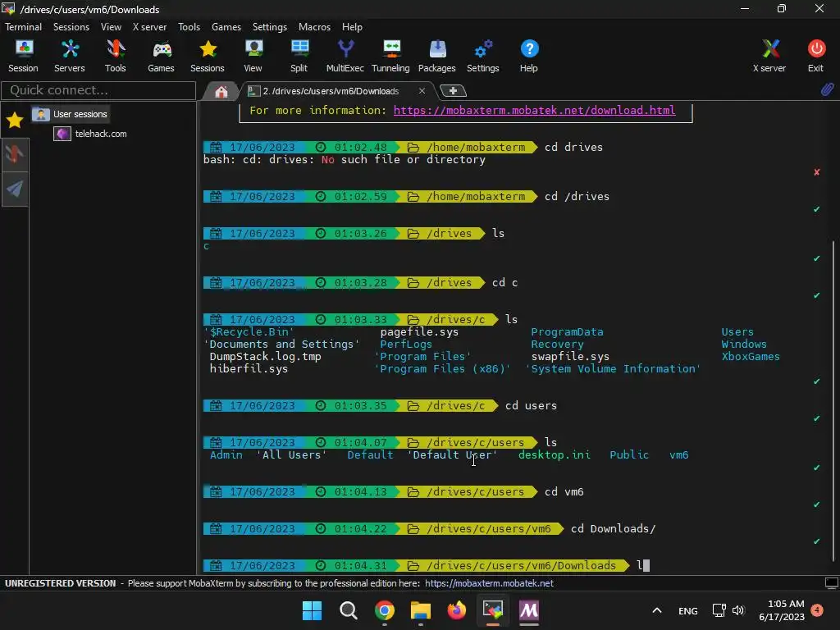840x630 pixels.
Task: Open the clock showing 1:05 AM
Action: click(782, 610)
